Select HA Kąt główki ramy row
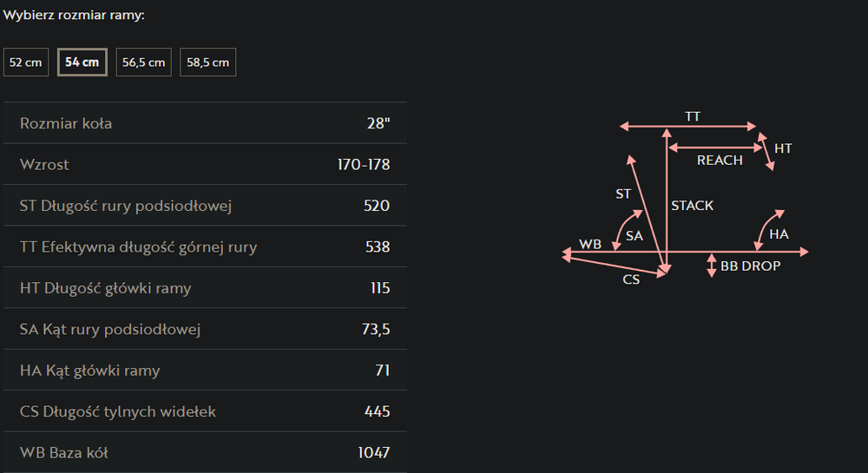 click(x=205, y=371)
